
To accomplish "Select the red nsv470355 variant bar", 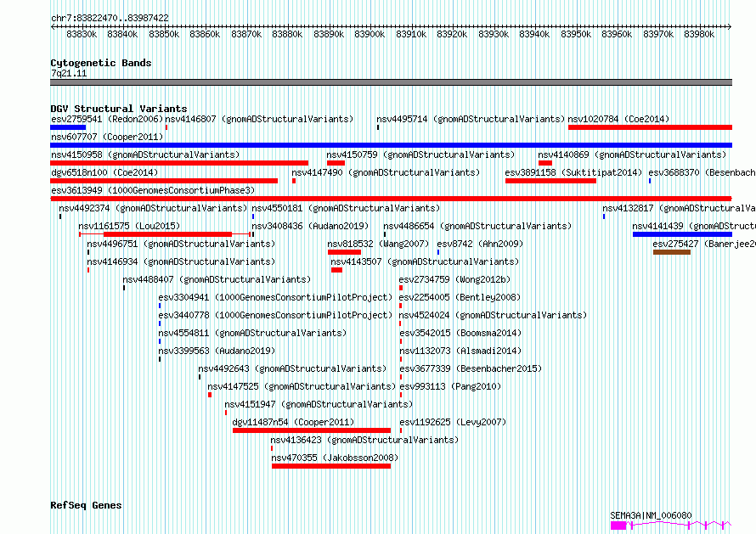I will pos(330,466).
